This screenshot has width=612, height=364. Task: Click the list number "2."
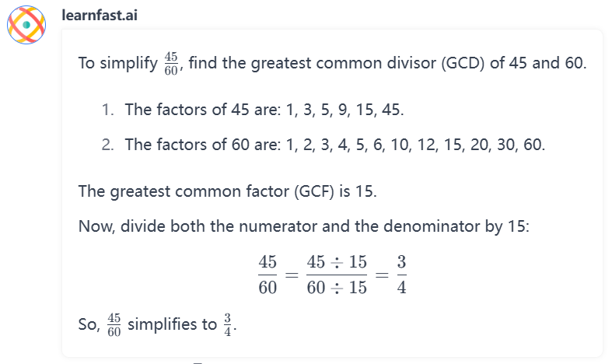point(108,145)
